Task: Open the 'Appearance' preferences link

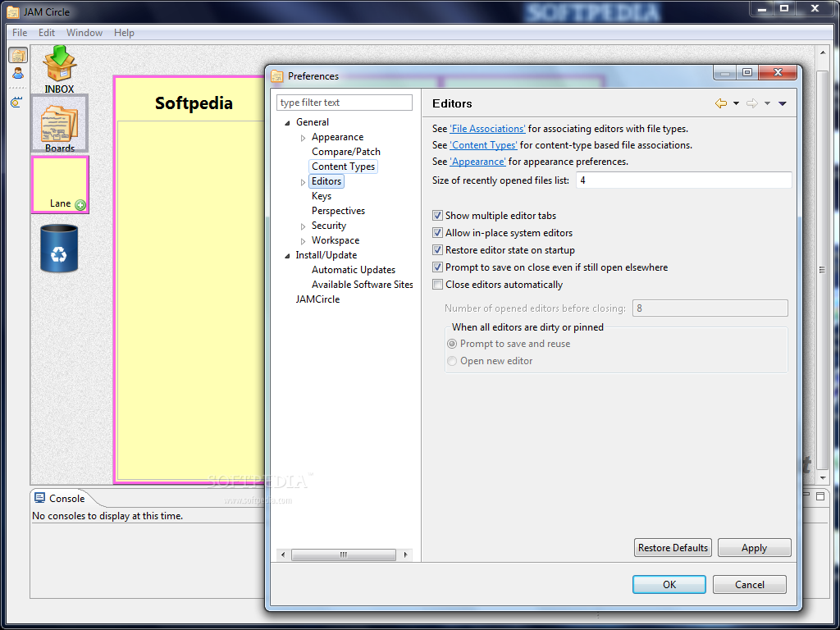Action: tap(477, 162)
